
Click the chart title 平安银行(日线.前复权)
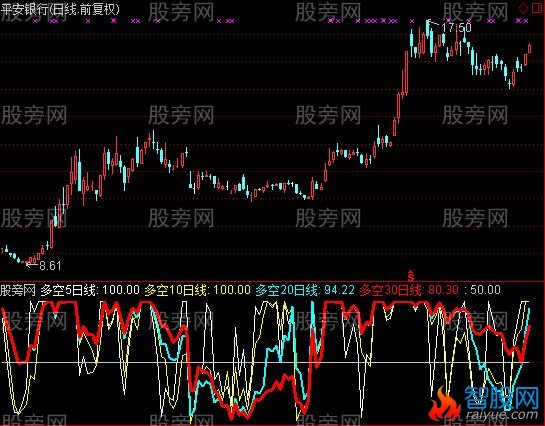tap(60, 9)
